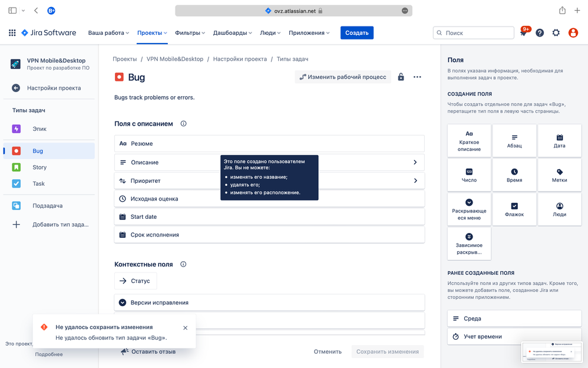Image resolution: width=588 pixels, height=368 pixels.
Task: Go back with Safari back arrow
Action: 36,11
